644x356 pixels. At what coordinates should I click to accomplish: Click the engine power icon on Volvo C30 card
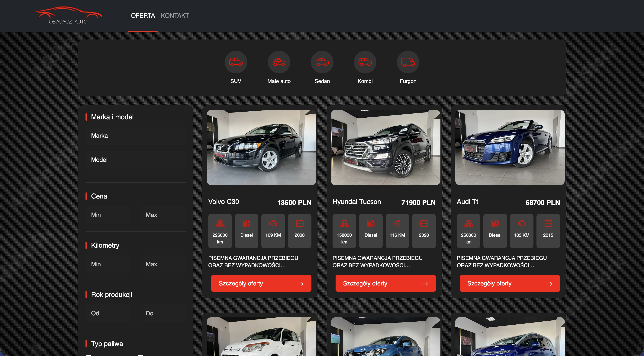click(273, 223)
